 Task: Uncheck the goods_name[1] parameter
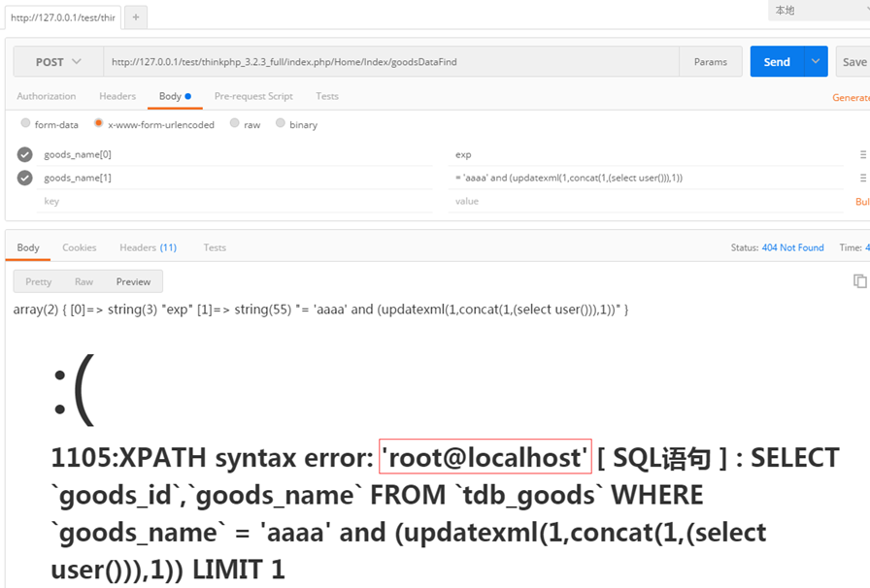point(24,179)
